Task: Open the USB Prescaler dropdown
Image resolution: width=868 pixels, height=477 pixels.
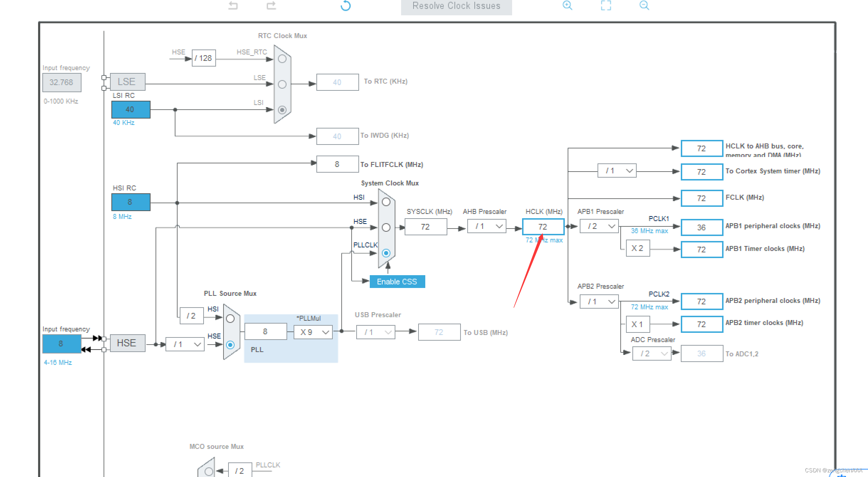Action: 376,332
